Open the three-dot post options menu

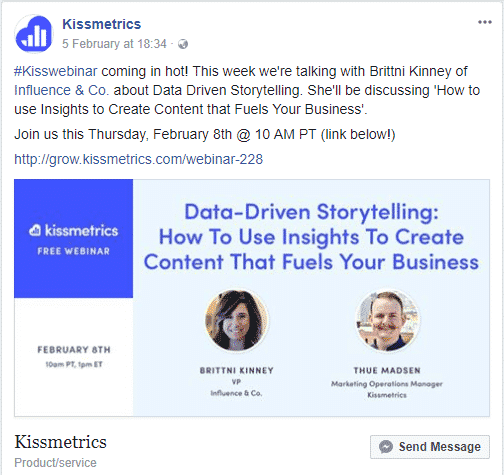[485, 22]
